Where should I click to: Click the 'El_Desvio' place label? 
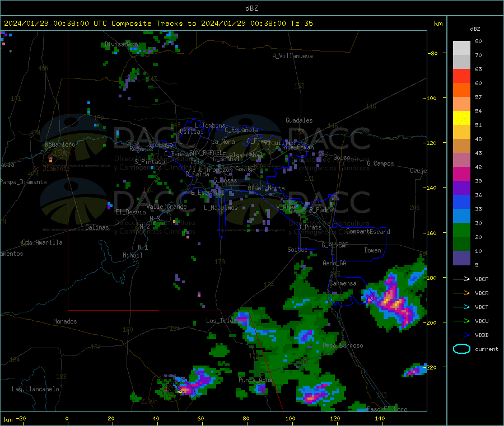[x=130, y=212]
